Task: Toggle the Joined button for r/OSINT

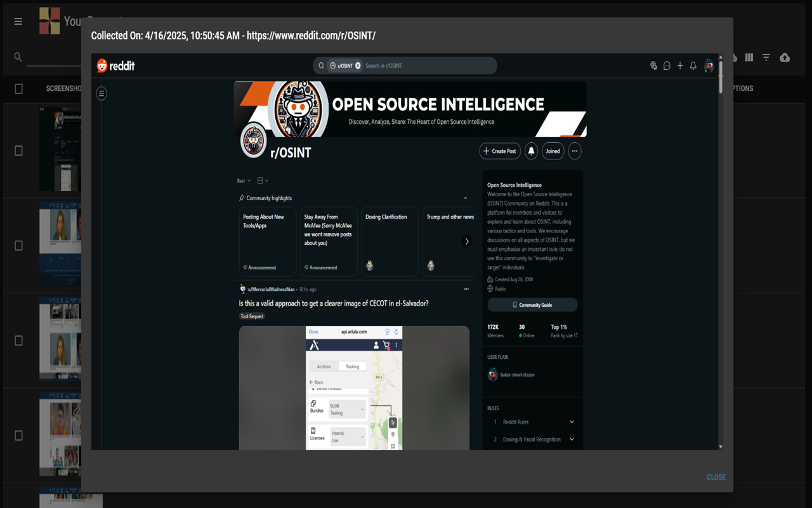Action: coord(553,151)
